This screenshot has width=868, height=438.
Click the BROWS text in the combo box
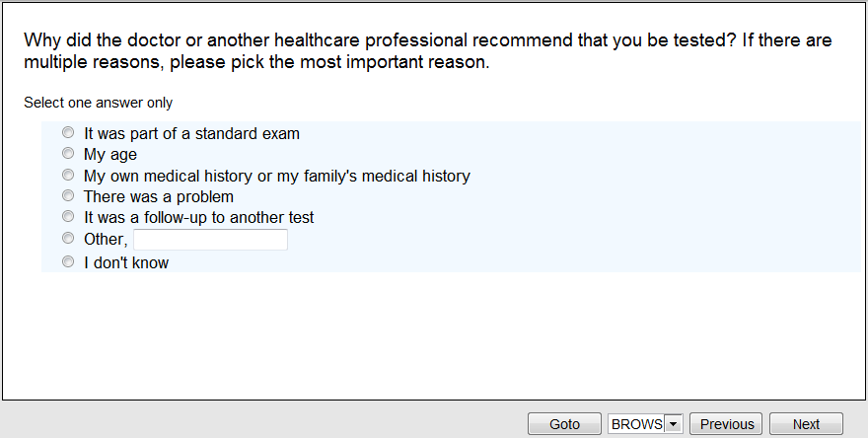(636, 424)
